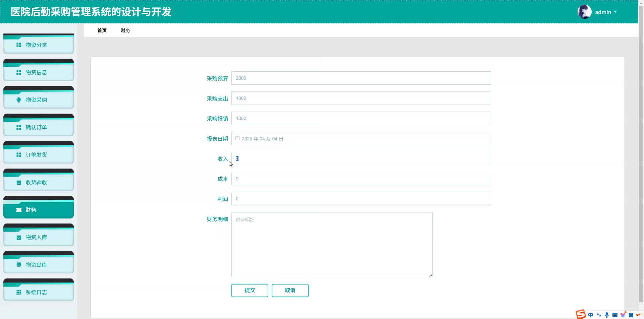Click the Sogou cartoon mascot icon
Image resolution: width=644 pixels, height=319 pixels.
click(639, 315)
